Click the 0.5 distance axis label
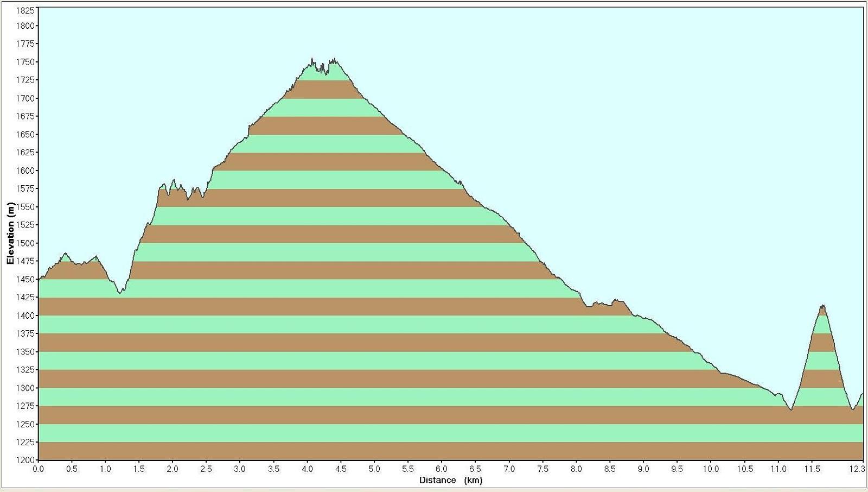The image size is (868, 492). click(72, 469)
